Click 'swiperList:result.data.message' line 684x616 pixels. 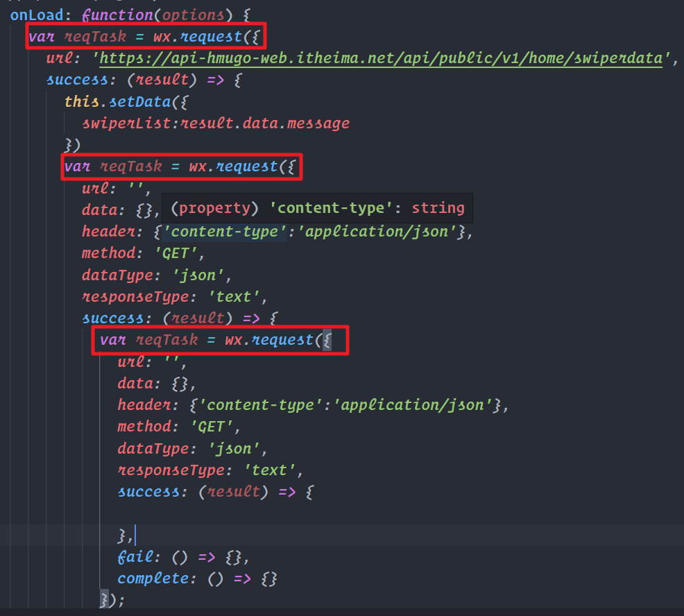pos(216,123)
